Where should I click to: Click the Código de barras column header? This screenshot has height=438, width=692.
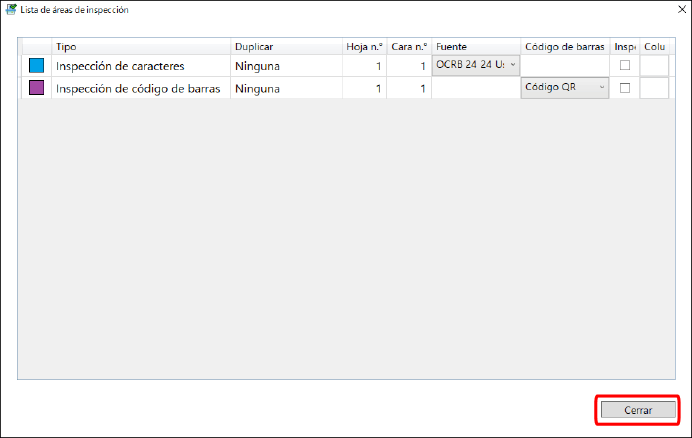point(565,47)
